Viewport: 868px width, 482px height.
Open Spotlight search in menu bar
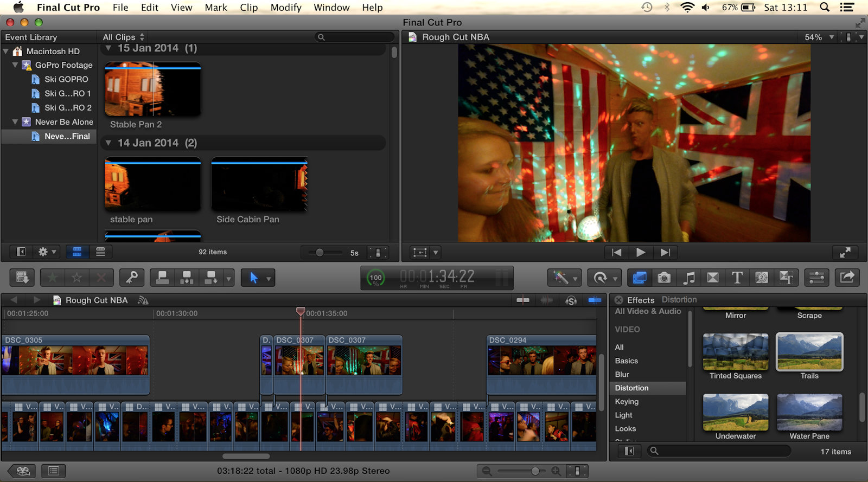click(825, 8)
